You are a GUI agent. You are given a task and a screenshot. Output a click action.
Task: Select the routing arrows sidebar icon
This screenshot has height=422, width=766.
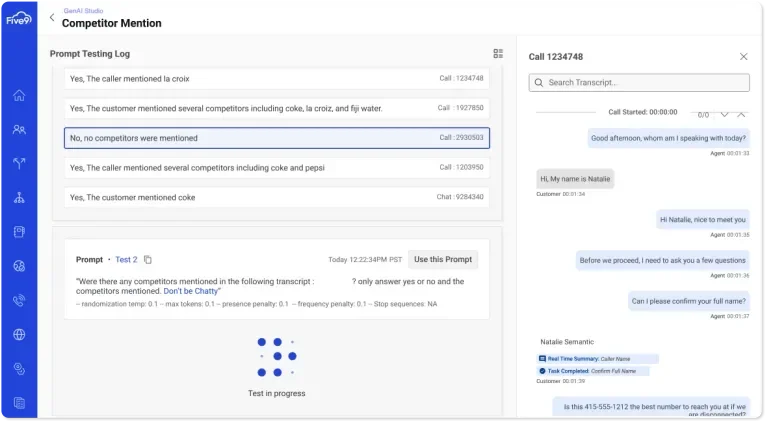tap(19, 164)
